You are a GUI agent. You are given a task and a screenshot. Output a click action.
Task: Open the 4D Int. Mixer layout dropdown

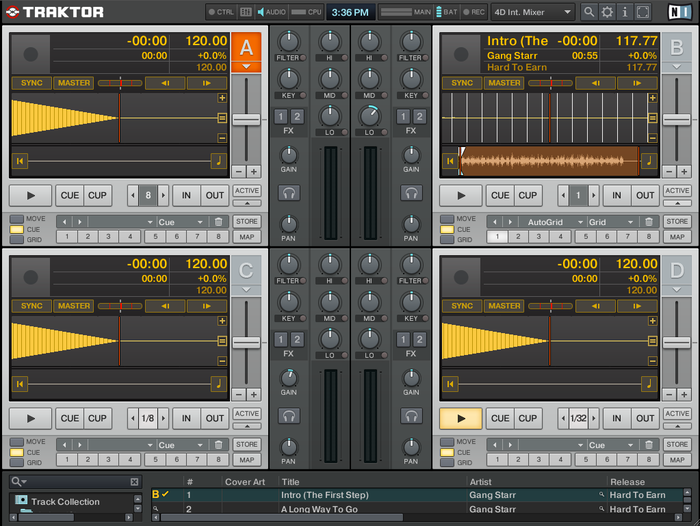(533, 12)
